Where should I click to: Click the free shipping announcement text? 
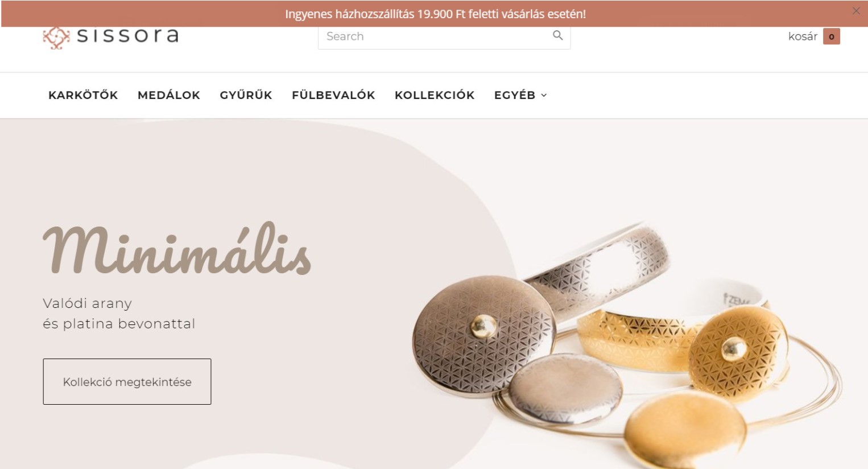[435, 14]
